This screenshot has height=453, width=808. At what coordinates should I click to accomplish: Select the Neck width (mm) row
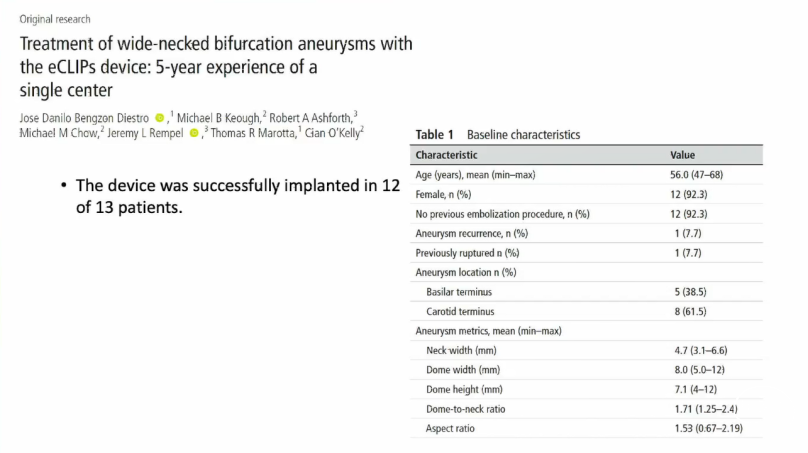pos(586,350)
